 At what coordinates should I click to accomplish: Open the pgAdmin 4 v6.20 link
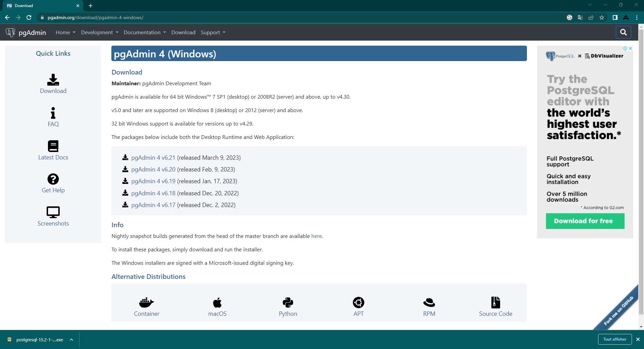[153, 169]
